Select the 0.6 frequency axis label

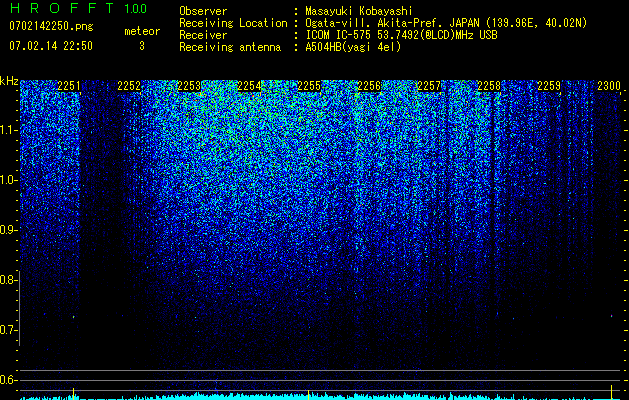pos(7,380)
